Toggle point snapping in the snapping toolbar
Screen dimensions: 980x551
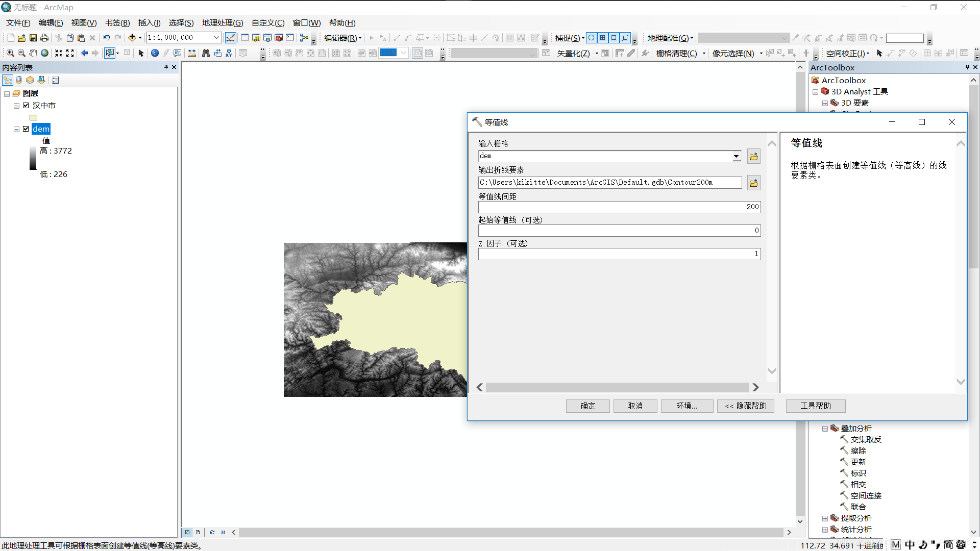point(591,38)
